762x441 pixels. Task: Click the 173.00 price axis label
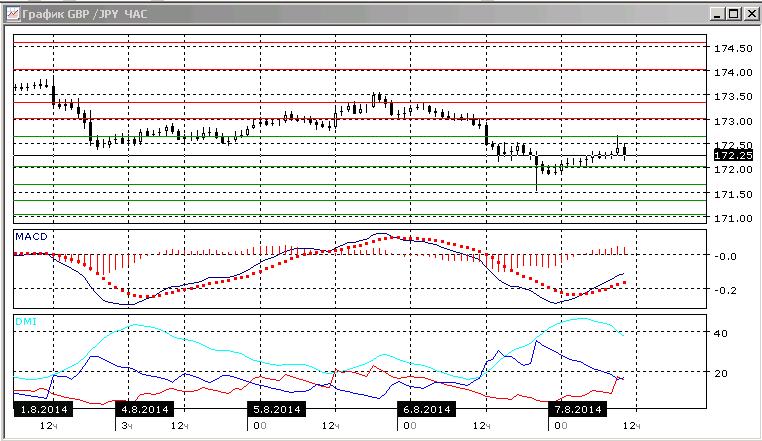pos(733,121)
